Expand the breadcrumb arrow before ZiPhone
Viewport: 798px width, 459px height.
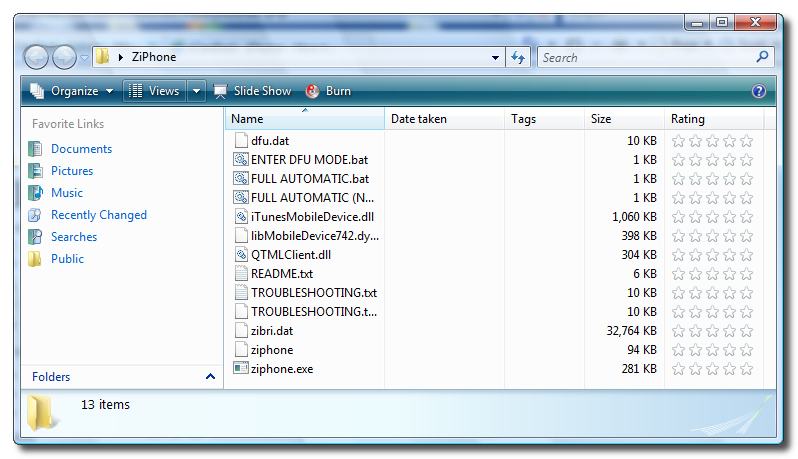pyautogui.click(x=121, y=57)
